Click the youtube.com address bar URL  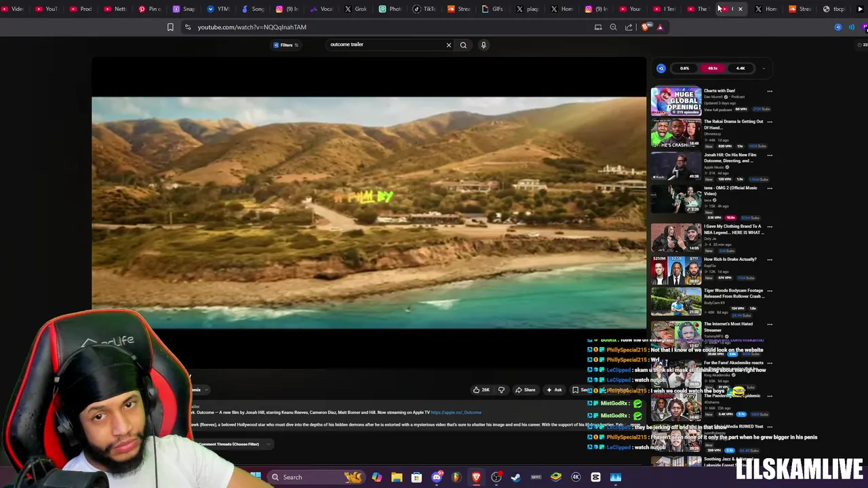pyautogui.click(x=252, y=27)
